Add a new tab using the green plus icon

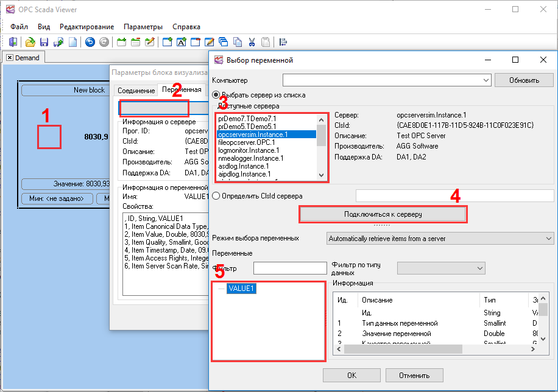click(x=122, y=42)
